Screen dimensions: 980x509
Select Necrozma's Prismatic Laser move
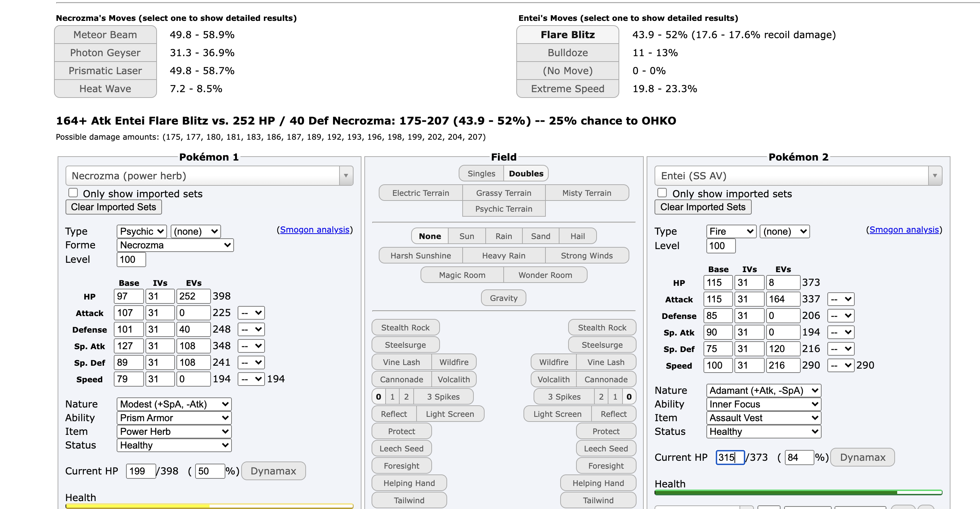click(x=105, y=71)
